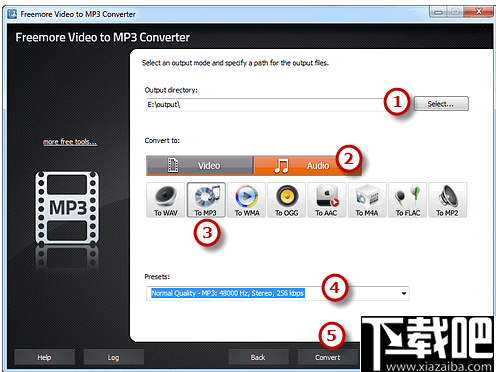Viewport: 496px width, 372px height.
Task: Click the Normal Quality preset text
Action: click(x=228, y=293)
